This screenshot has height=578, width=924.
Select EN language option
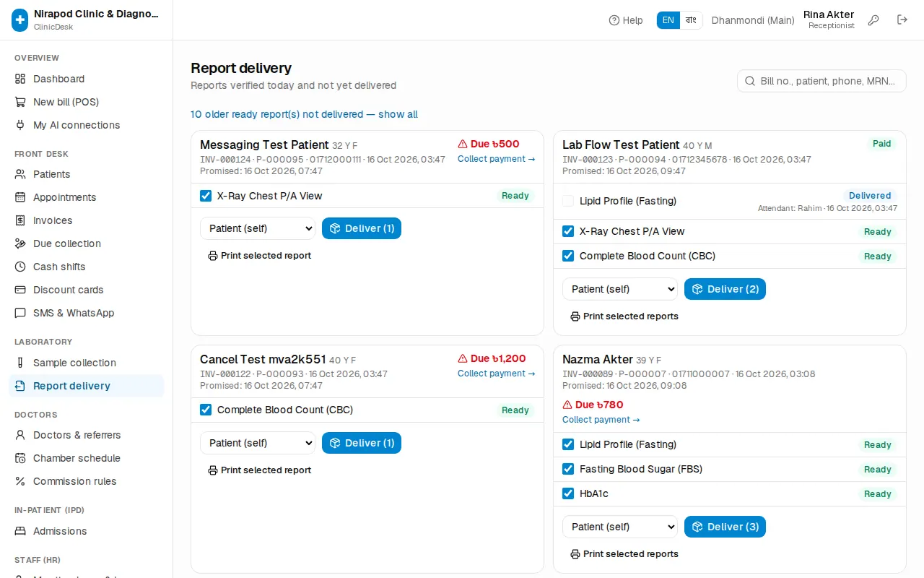[668, 20]
